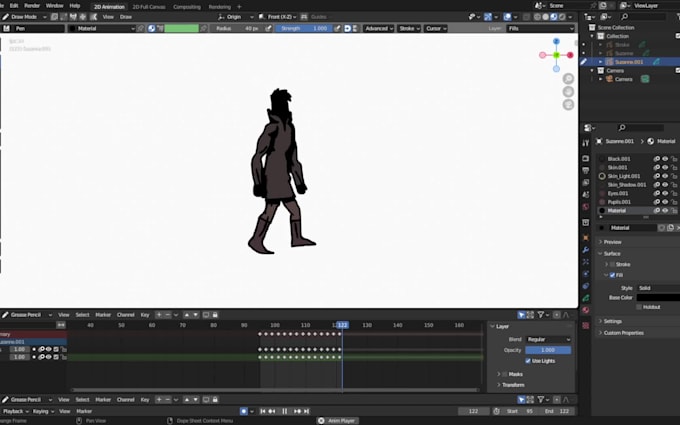Toggle radius pressure sensitivity icon
Viewport: 680px width, 425px height.
268,28
